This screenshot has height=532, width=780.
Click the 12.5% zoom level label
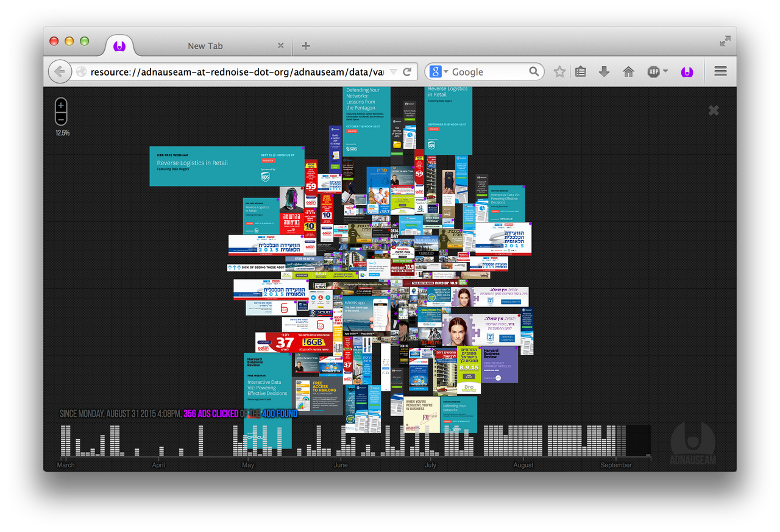pyautogui.click(x=62, y=133)
